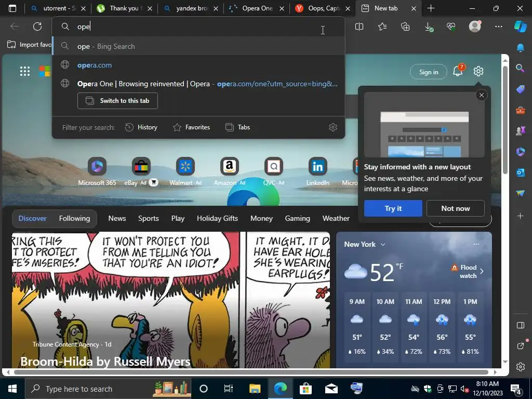Filter search by Favorites
Screen dimensions: 532x399
[191, 127]
